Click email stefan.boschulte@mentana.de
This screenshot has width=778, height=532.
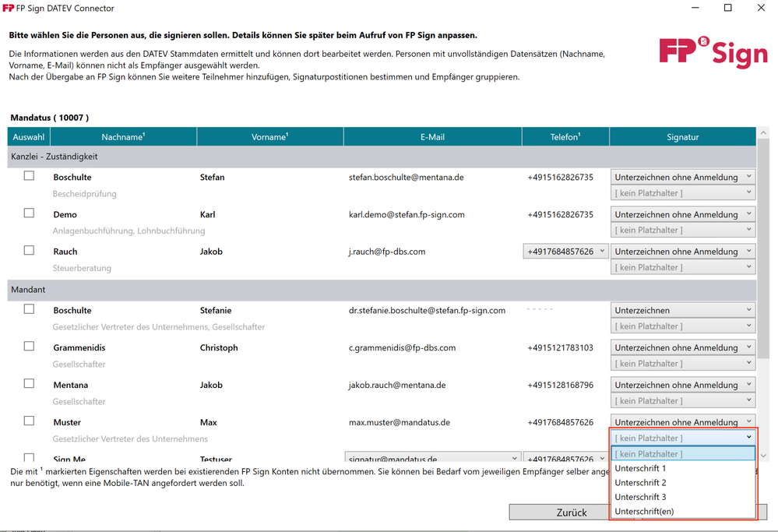point(406,177)
